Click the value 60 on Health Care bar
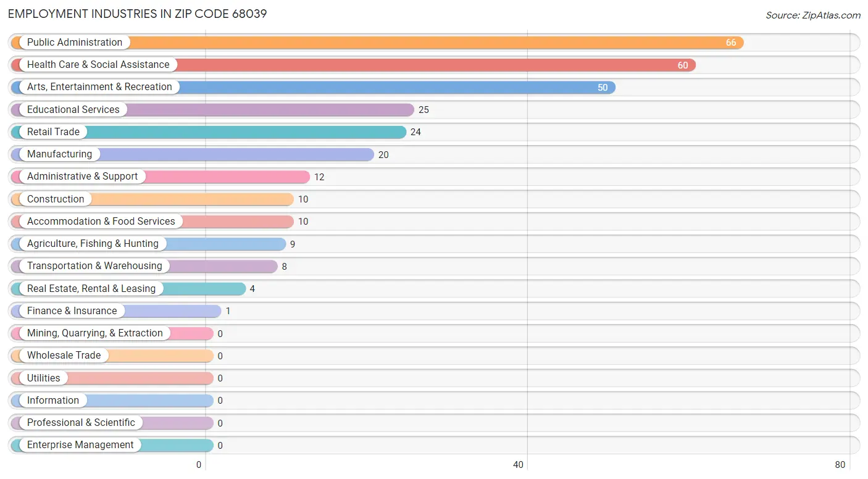 click(683, 65)
